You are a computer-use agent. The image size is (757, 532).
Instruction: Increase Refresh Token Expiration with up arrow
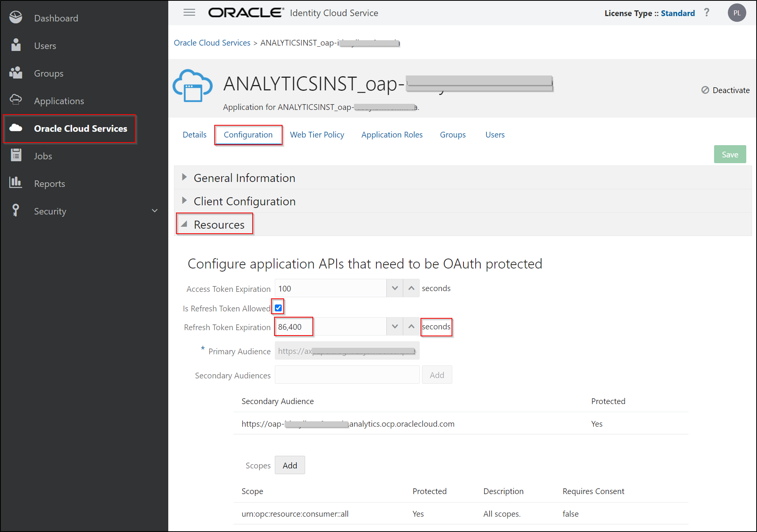tap(411, 327)
